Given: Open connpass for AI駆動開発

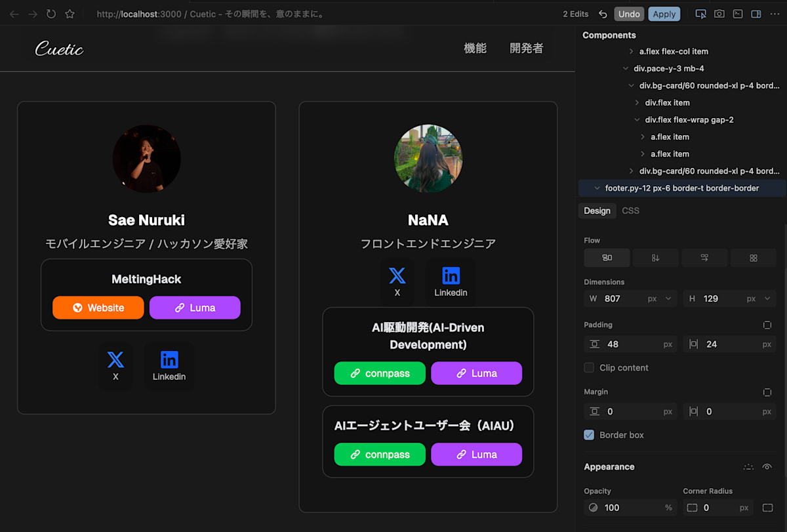Looking at the screenshot, I should [380, 373].
